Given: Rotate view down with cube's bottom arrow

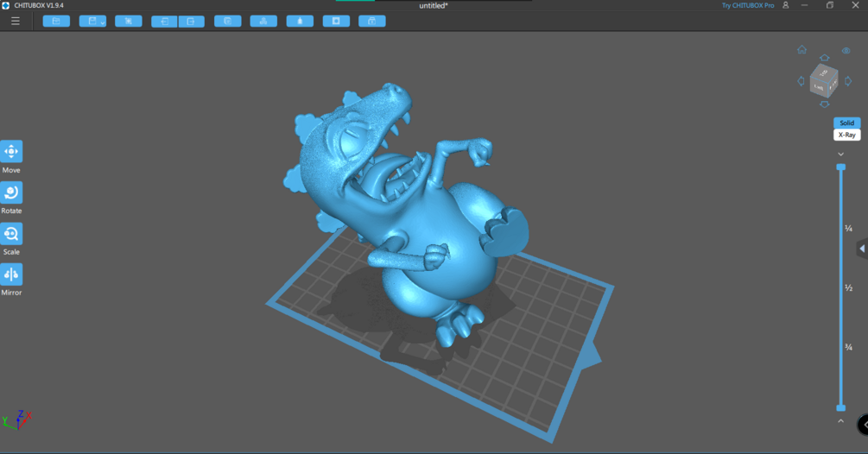Looking at the screenshot, I should [824, 104].
